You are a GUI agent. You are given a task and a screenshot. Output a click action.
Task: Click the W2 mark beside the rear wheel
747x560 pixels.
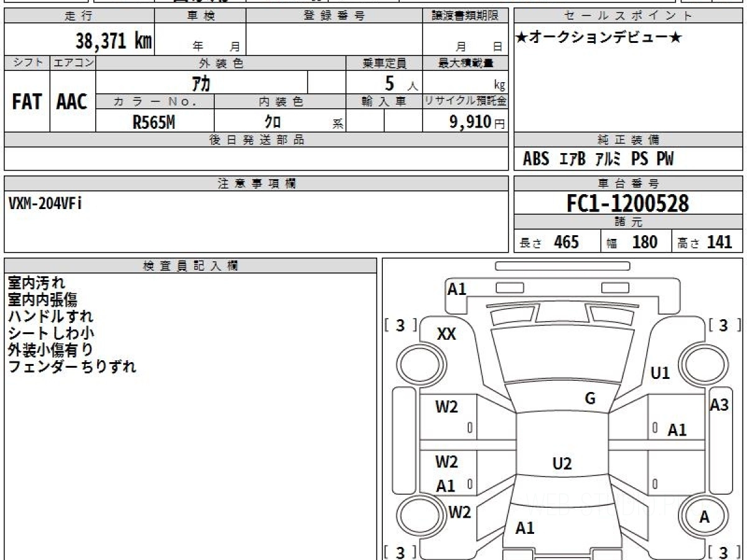(x=459, y=512)
